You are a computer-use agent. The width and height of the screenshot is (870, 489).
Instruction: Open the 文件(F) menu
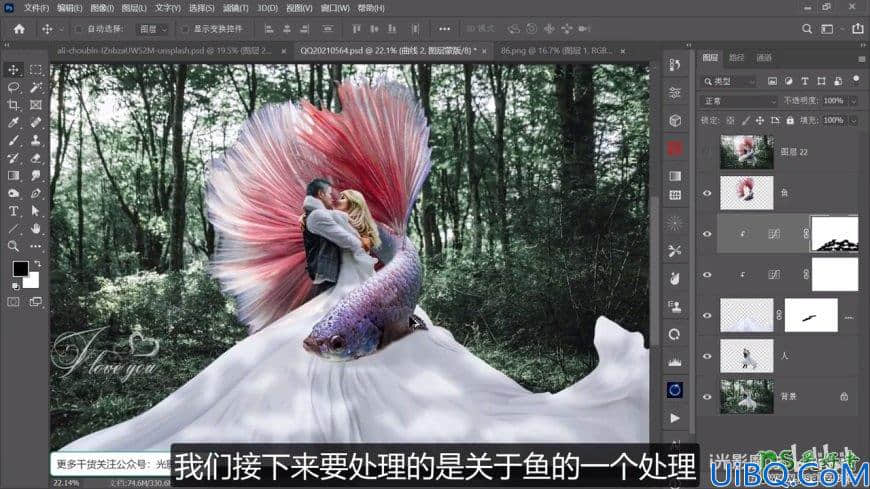tap(37, 8)
